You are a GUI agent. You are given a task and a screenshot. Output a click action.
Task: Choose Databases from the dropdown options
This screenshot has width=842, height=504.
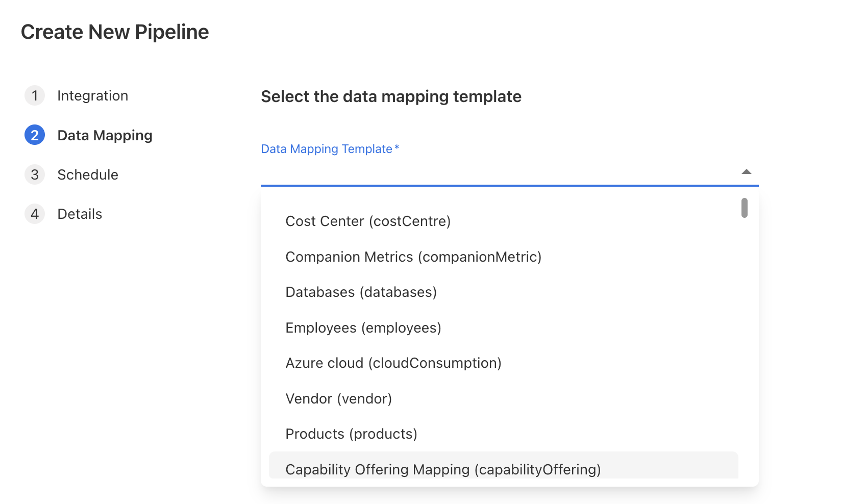click(x=361, y=292)
